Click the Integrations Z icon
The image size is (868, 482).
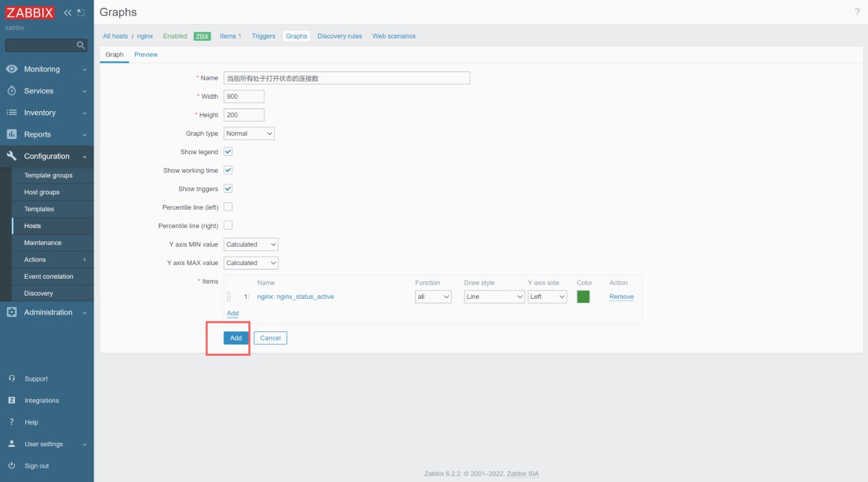click(x=12, y=400)
